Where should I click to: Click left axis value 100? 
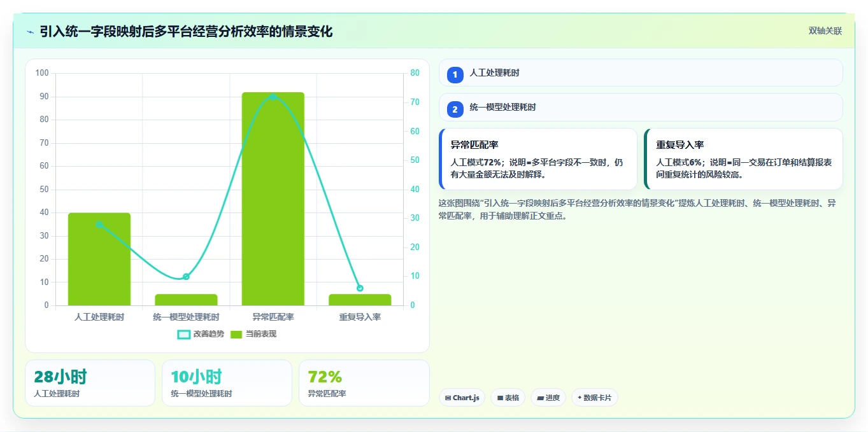pyautogui.click(x=42, y=73)
